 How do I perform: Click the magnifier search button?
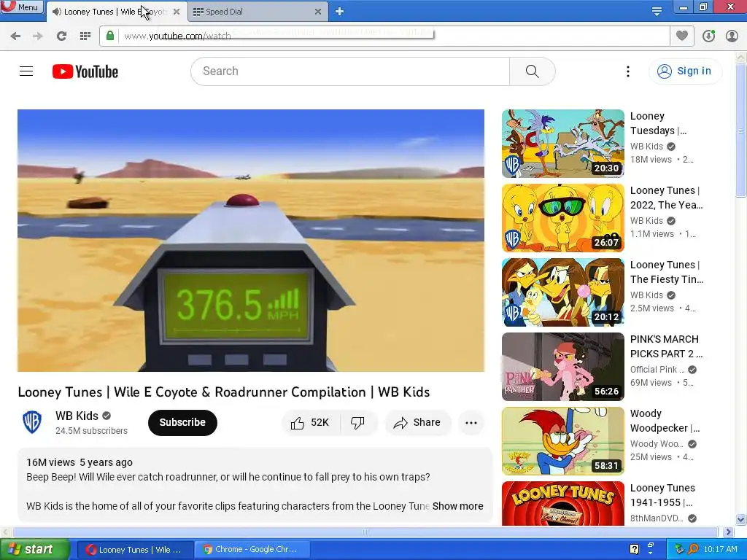532,71
